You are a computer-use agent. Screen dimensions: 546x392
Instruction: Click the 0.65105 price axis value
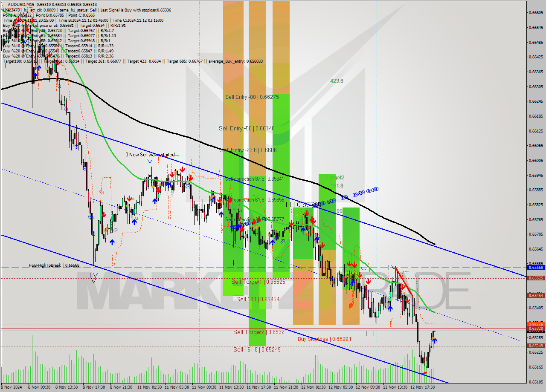tap(536, 382)
